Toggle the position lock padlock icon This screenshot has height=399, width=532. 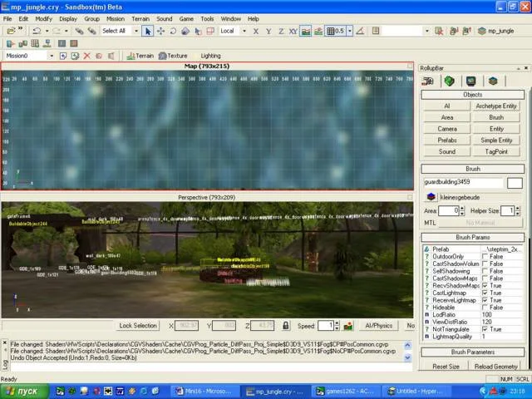(286, 326)
